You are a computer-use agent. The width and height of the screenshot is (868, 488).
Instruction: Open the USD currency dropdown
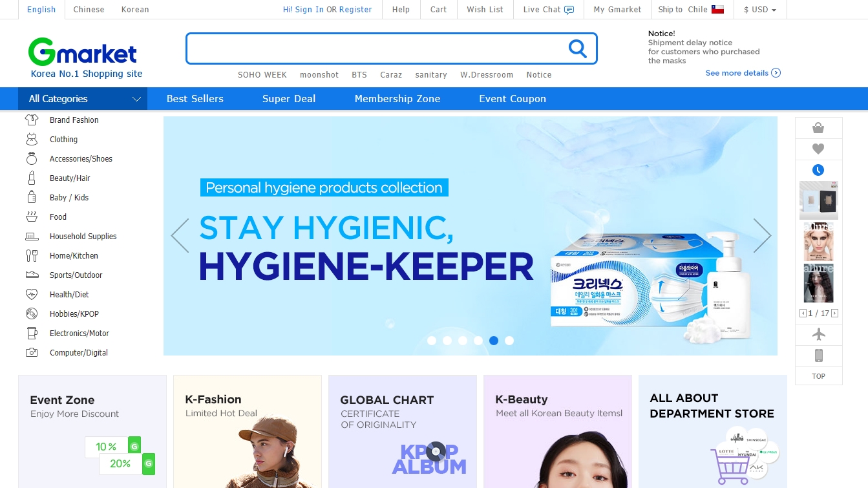pos(760,9)
